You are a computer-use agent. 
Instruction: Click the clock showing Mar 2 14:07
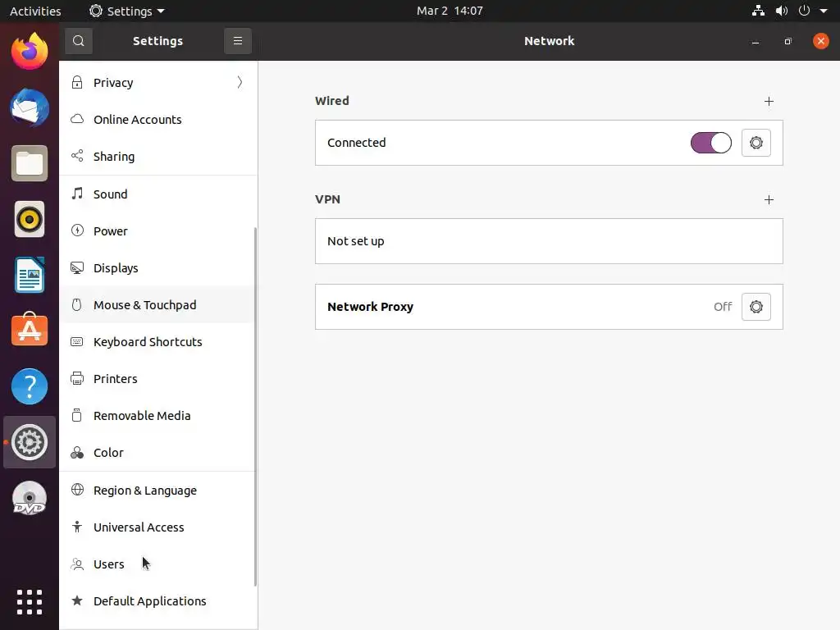tap(449, 11)
